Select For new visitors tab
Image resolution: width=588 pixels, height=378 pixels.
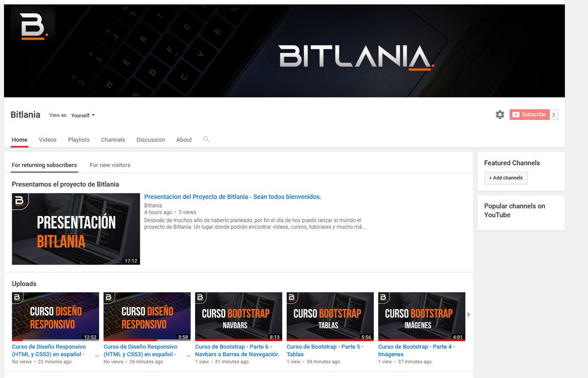point(110,165)
